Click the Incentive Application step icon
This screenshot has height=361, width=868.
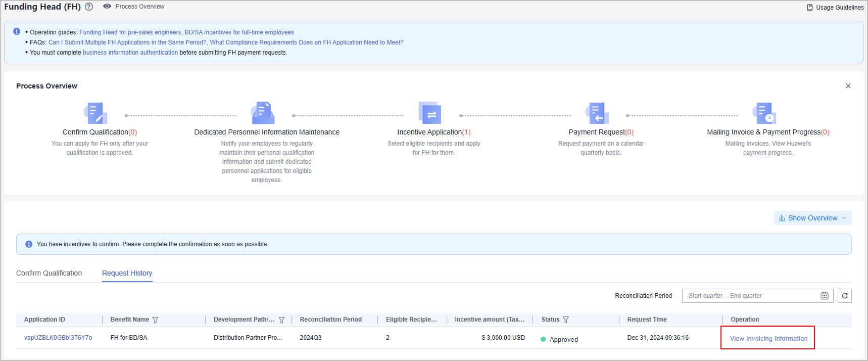430,113
